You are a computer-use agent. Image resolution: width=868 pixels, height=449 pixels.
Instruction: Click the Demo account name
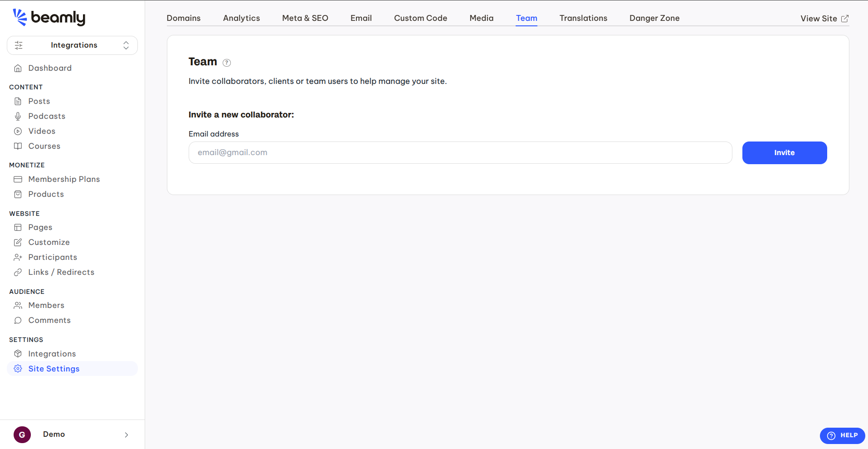point(54,434)
